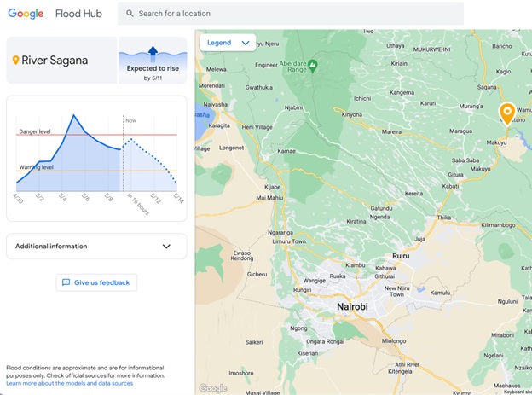Click the Google logo on map corner

(x=213, y=388)
